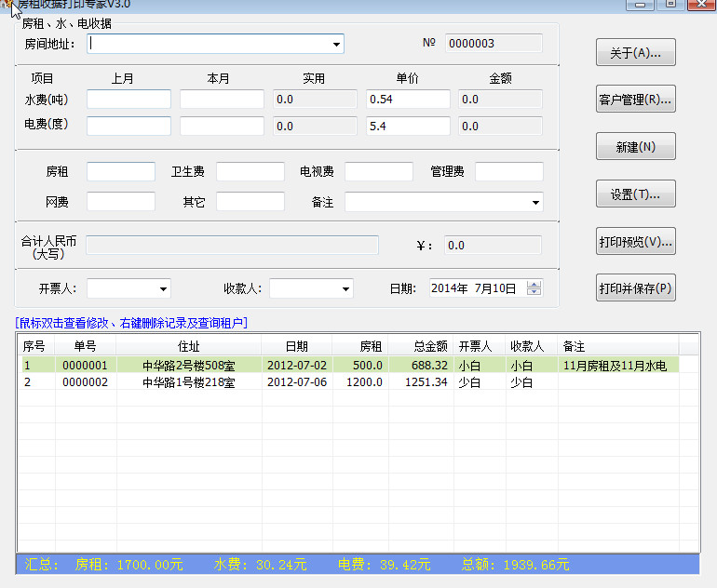Click the date spinner arrows next to 7月10日

coord(534,288)
